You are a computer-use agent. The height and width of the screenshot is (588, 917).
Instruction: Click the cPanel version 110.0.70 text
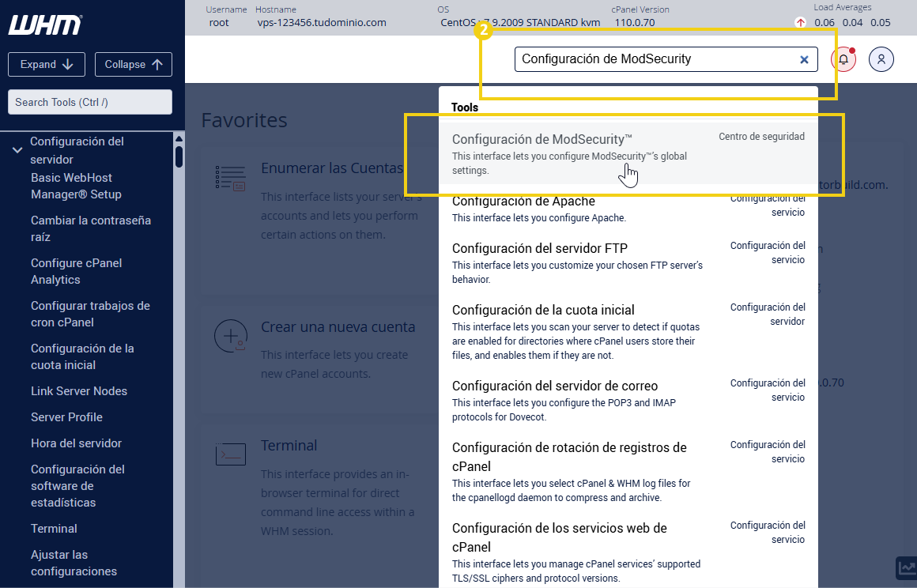click(x=635, y=23)
